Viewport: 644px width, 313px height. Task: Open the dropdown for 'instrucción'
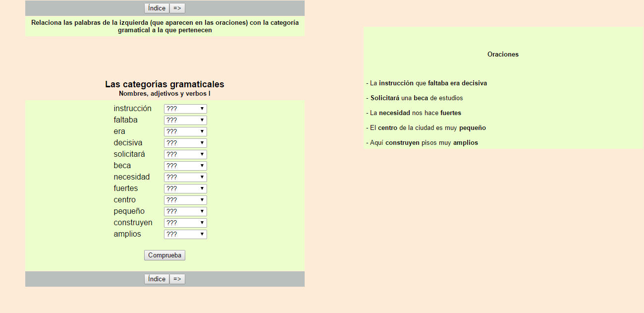(x=185, y=109)
